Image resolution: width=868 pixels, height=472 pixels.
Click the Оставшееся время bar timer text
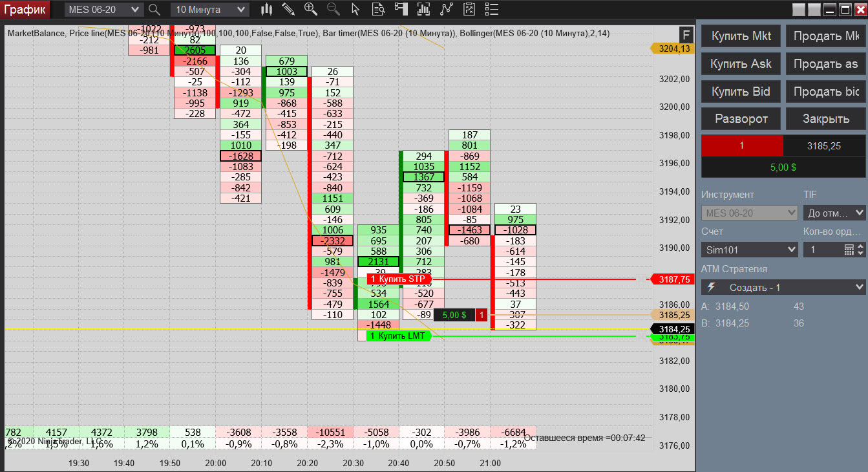584,438
